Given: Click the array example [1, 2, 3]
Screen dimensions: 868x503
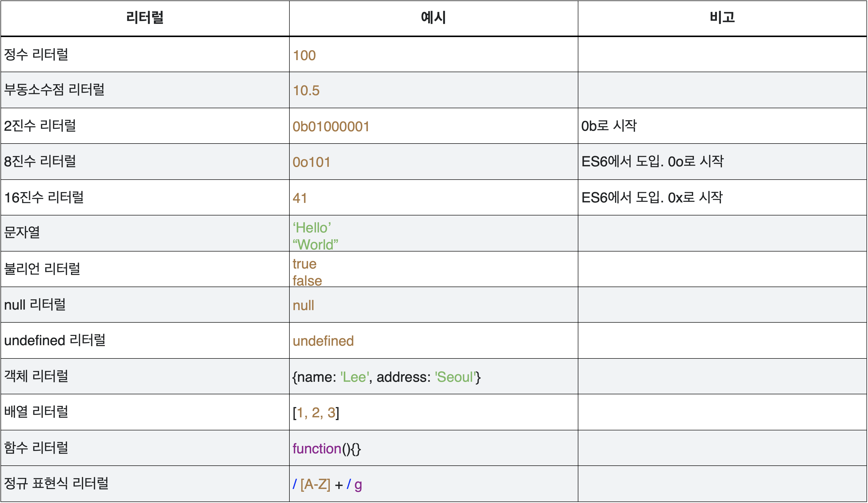Looking at the screenshot, I should (x=316, y=413).
